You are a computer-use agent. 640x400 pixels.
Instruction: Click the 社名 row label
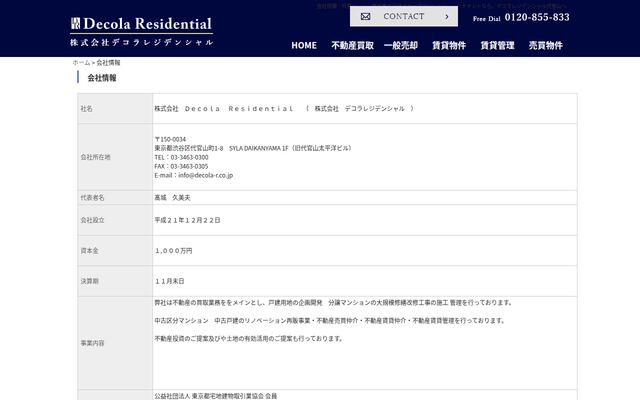pos(86,109)
